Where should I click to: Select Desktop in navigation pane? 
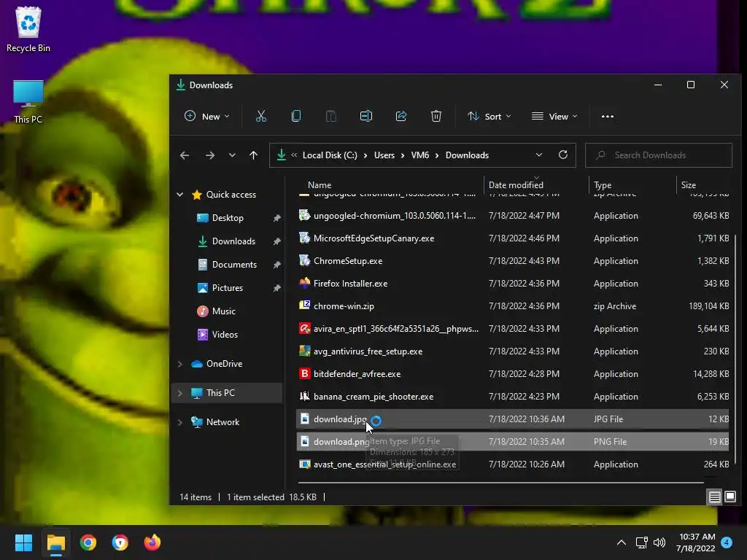pyautogui.click(x=228, y=217)
